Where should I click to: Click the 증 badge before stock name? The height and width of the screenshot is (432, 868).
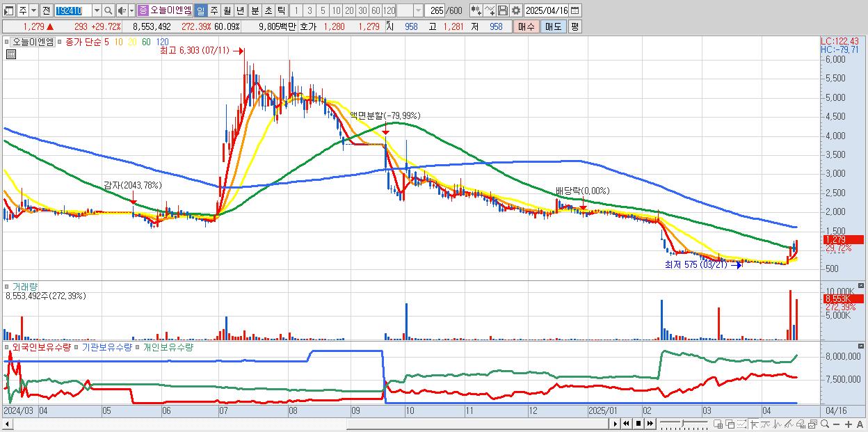tap(143, 10)
